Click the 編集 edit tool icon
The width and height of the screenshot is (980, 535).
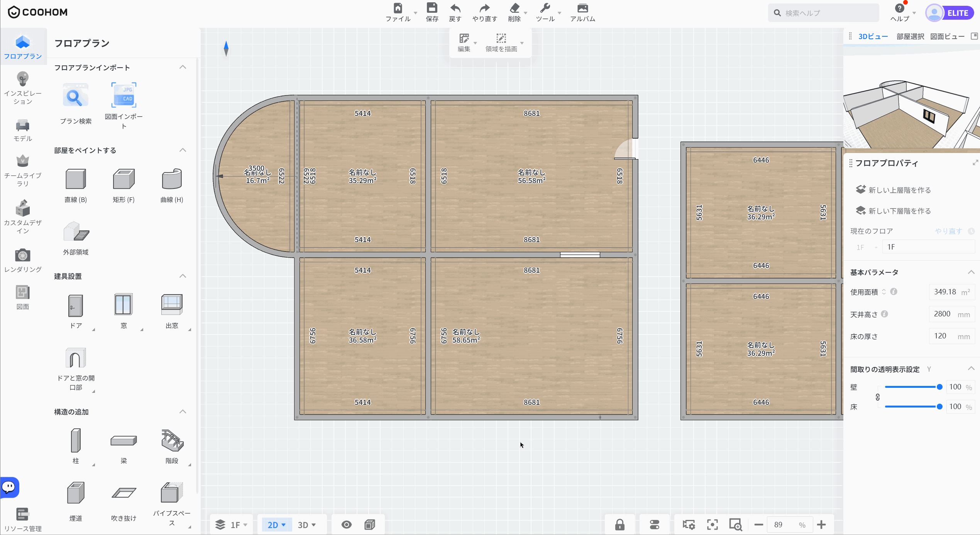pyautogui.click(x=464, y=38)
